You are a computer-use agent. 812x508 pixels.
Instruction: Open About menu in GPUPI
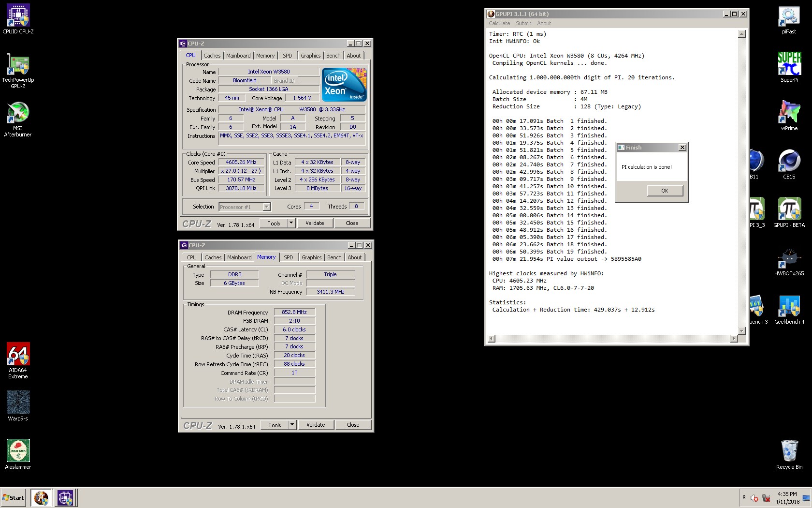(544, 23)
